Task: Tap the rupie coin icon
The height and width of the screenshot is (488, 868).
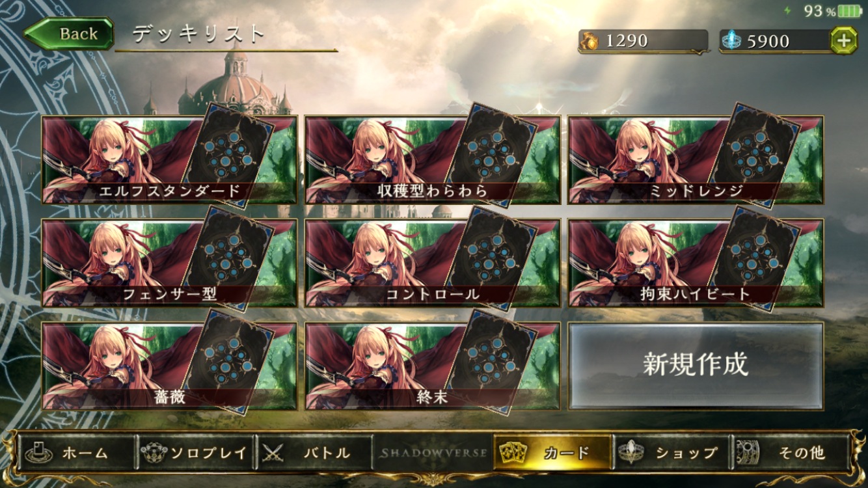Action: coord(591,41)
